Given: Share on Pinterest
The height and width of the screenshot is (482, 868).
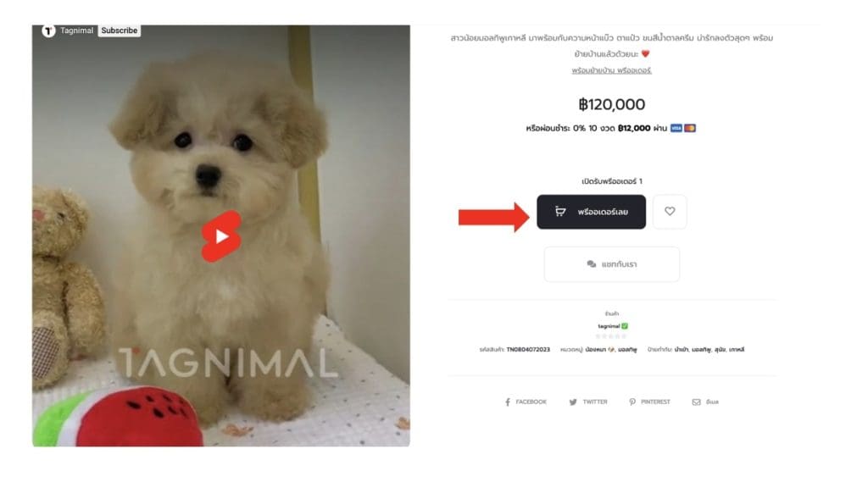Looking at the screenshot, I should tap(649, 402).
